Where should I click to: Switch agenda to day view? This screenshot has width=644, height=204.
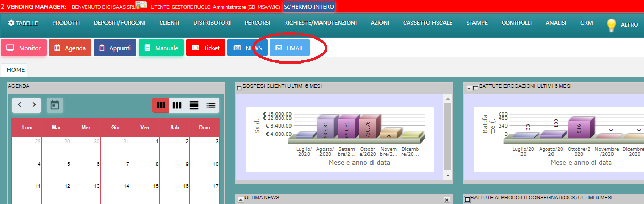[194, 105]
